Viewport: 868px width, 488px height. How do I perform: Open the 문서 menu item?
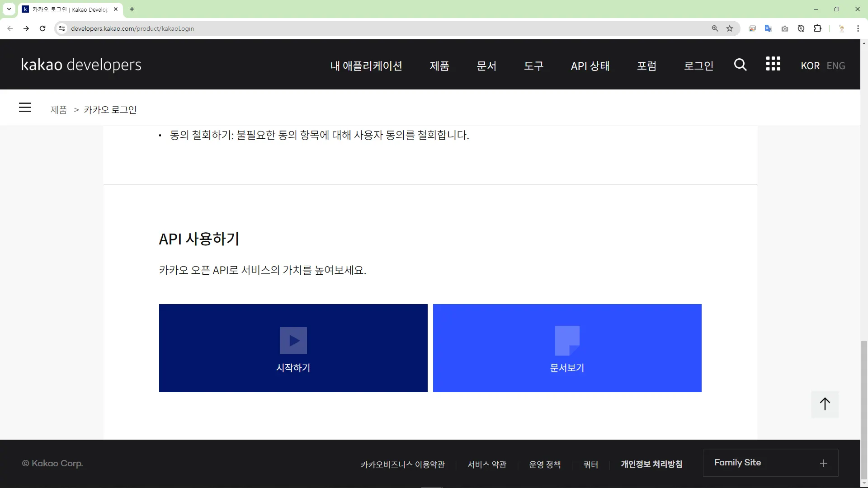pyautogui.click(x=486, y=66)
